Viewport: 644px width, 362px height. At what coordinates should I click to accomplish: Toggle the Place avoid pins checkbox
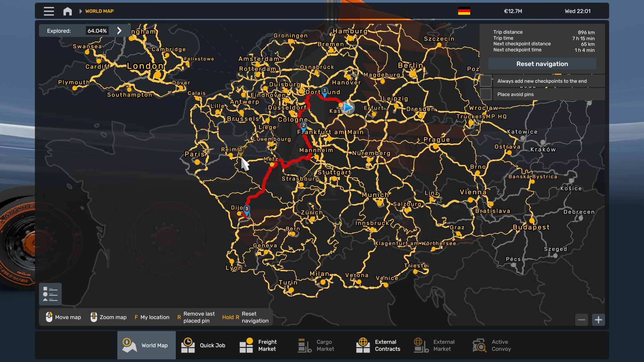(x=486, y=94)
